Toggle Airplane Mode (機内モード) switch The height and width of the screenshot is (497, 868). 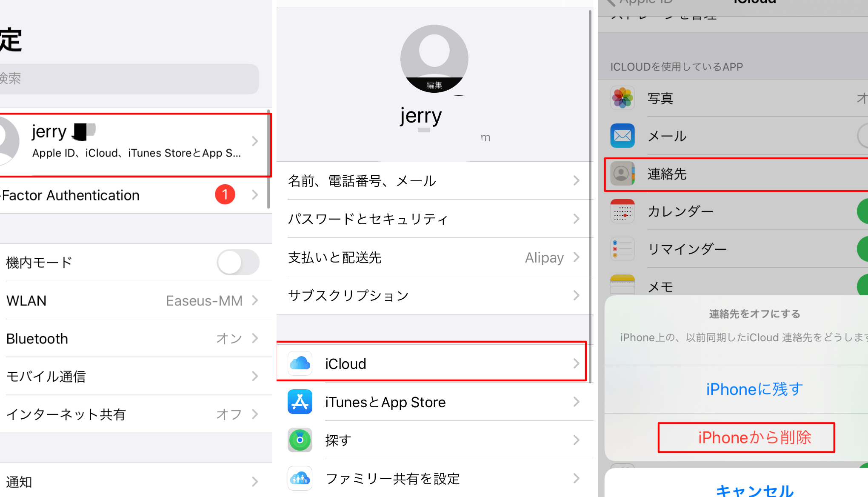pos(238,262)
